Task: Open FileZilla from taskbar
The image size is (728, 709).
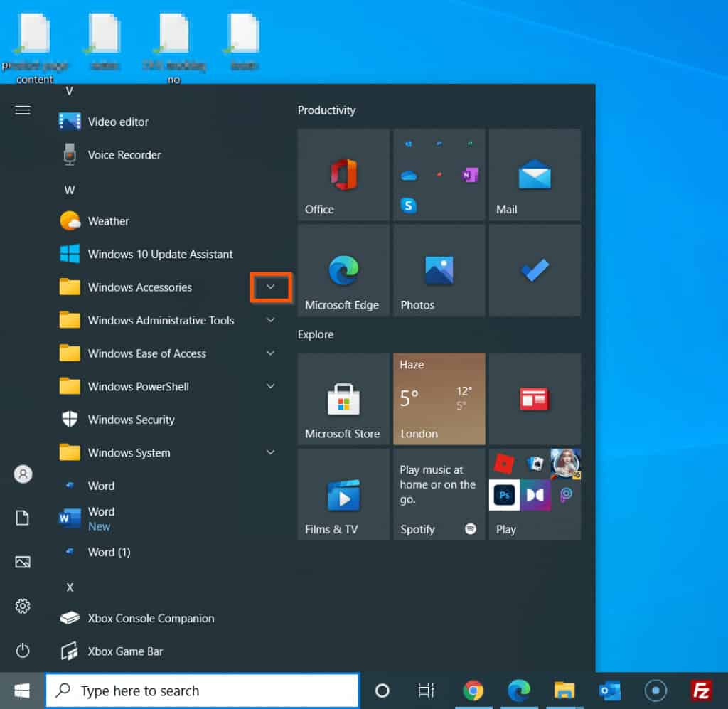Action: (x=700, y=691)
